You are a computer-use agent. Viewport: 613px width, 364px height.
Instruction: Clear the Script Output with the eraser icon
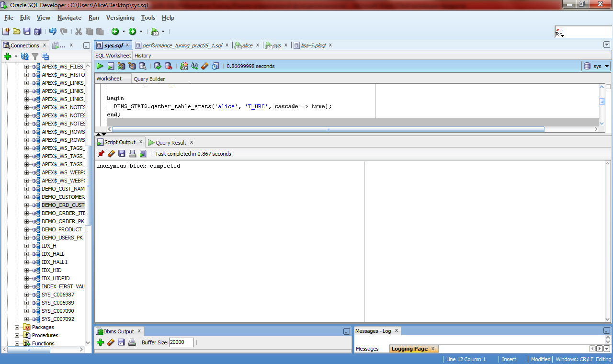click(111, 154)
